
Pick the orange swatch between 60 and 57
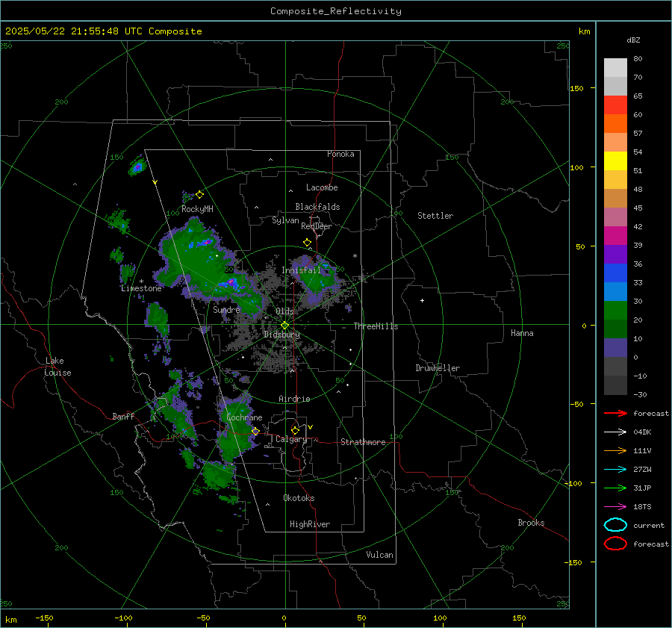click(x=615, y=124)
